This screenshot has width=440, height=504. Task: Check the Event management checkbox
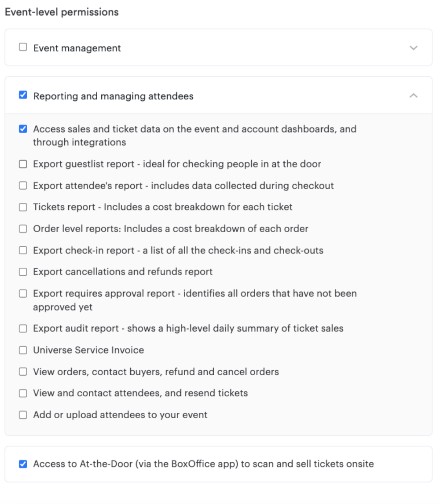(x=23, y=47)
